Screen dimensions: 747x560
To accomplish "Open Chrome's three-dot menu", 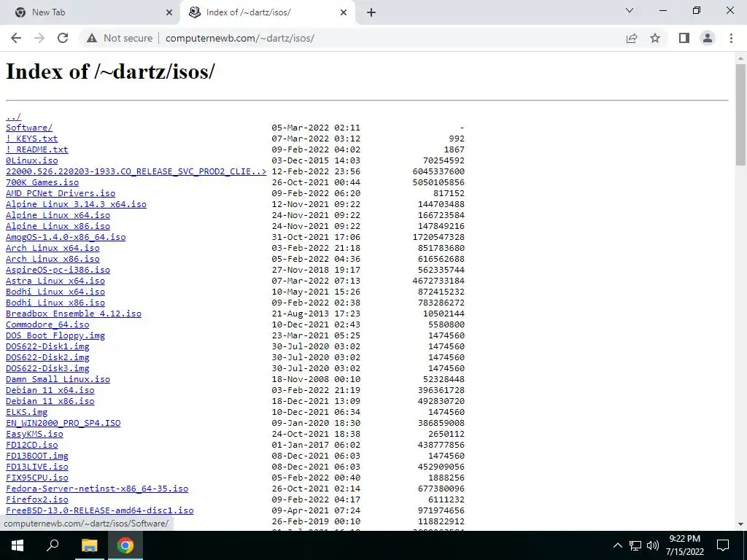I will pos(731,38).
